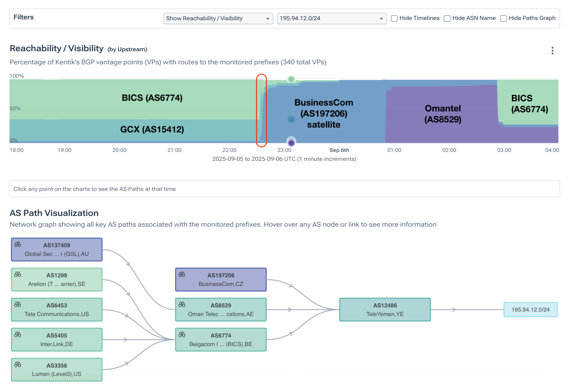The height and width of the screenshot is (392, 568).
Task: Select the AS12486 TeleYemen node
Action: (x=385, y=310)
